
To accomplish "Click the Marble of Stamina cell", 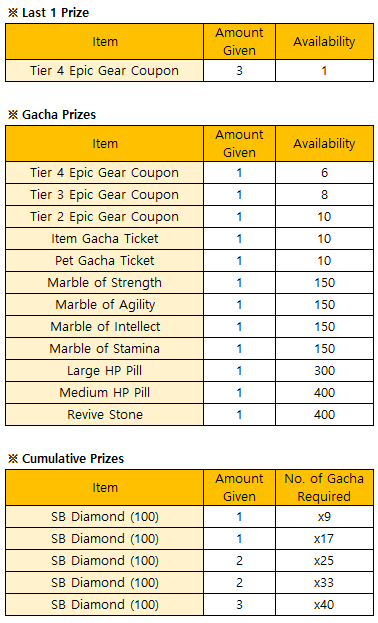I will point(105,348).
